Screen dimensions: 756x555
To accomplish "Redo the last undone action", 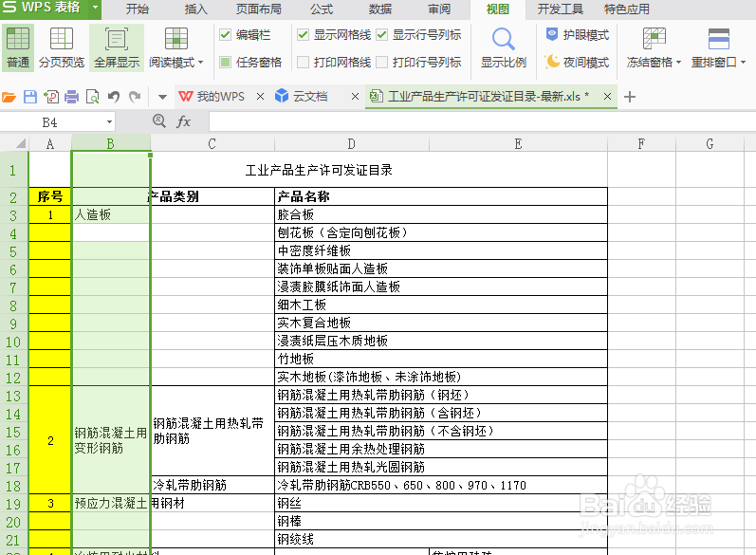I will pyautogui.click(x=135, y=97).
